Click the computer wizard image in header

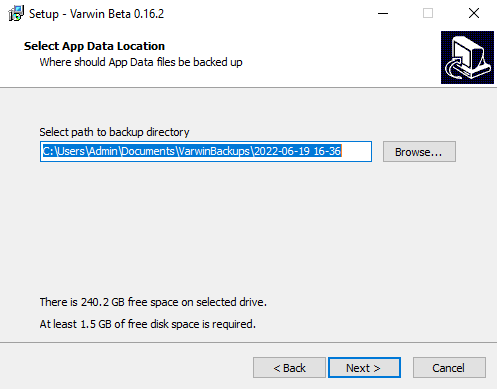(467, 57)
